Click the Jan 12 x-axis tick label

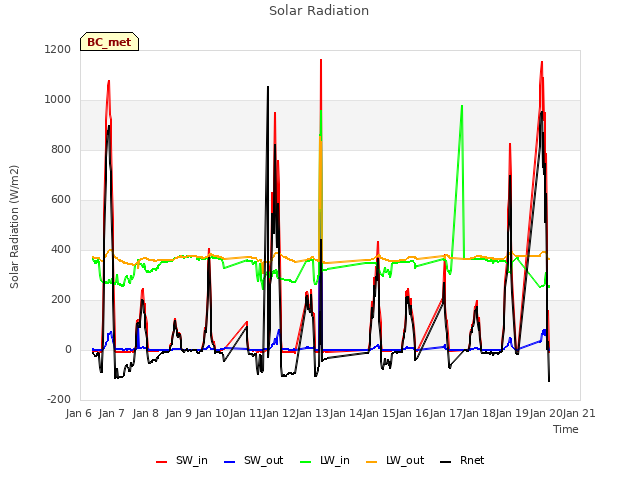click(279, 414)
